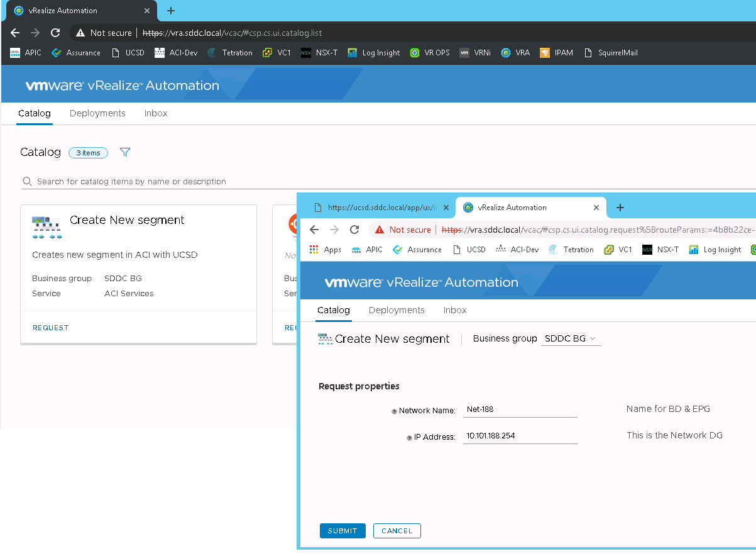Open the VRNi bookmark

click(x=475, y=53)
